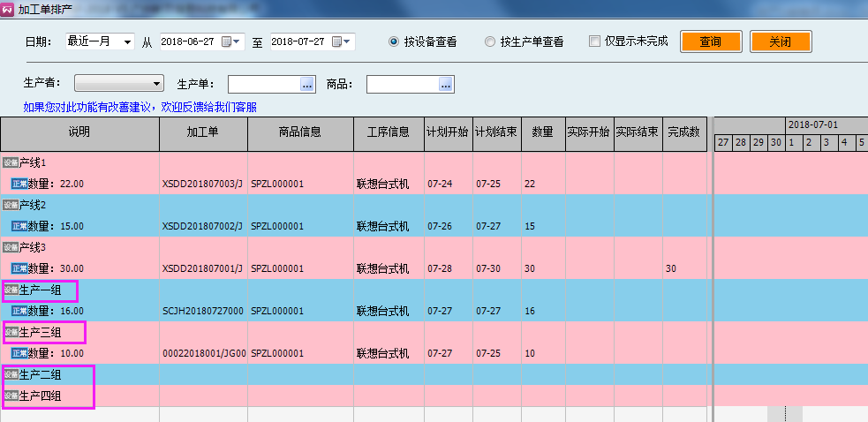Open the product browse ellipsis button
868x422 pixels.
point(446,84)
